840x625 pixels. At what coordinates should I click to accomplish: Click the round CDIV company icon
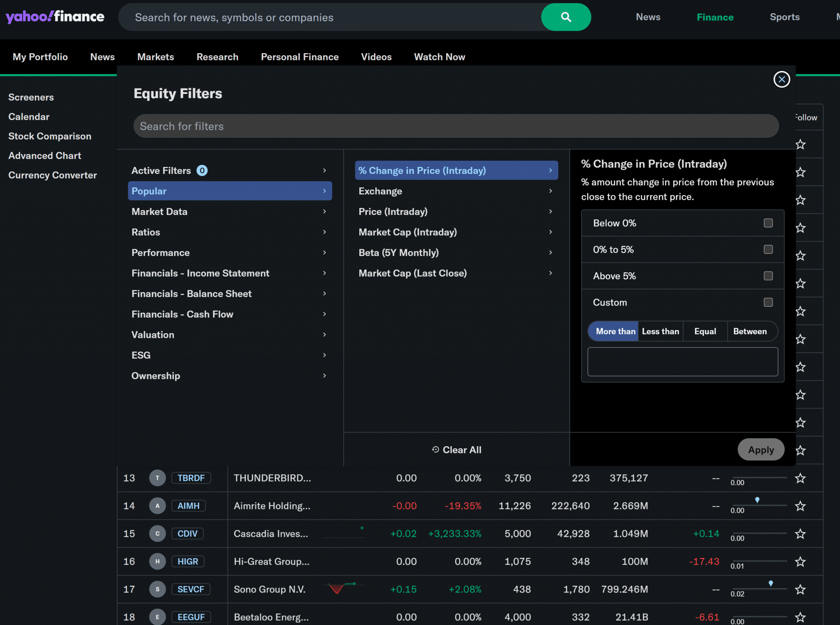tap(157, 534)
